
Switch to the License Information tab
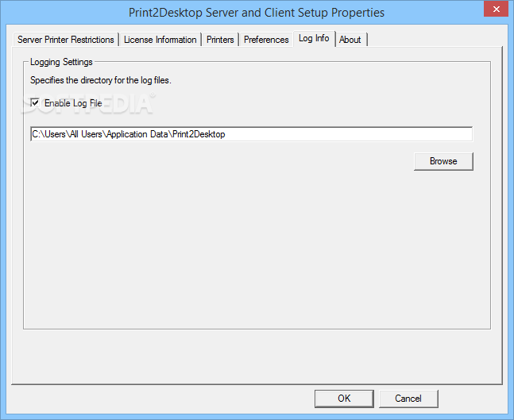point(160,40)
